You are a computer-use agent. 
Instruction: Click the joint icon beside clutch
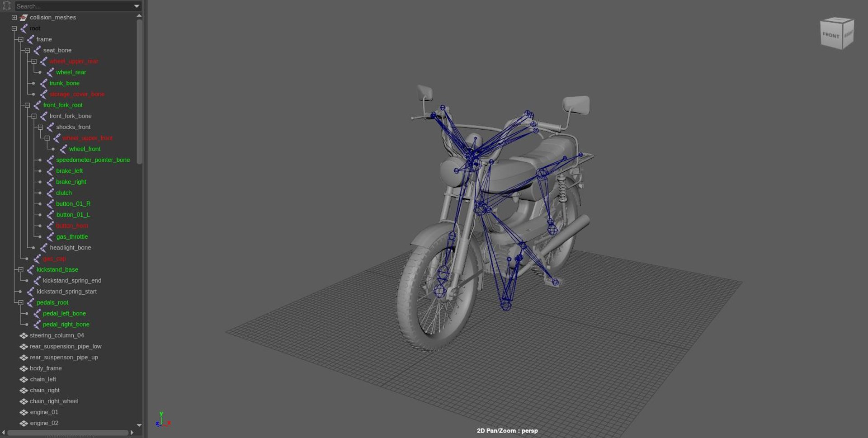coord(50,193)
